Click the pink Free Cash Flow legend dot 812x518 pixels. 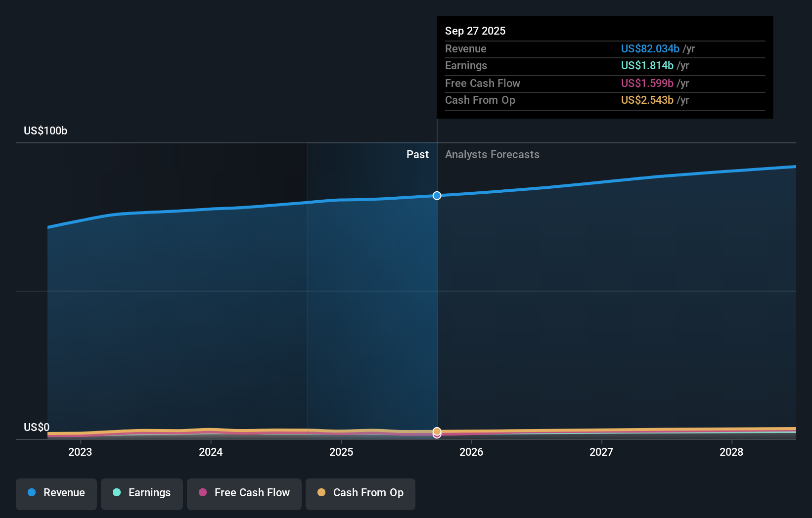[x=203, y=493]
